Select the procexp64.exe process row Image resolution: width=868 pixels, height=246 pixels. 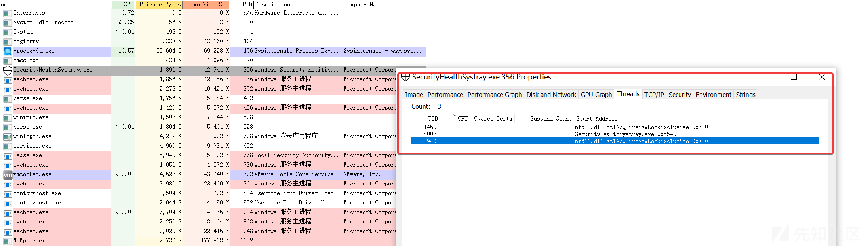pos(214,51)
